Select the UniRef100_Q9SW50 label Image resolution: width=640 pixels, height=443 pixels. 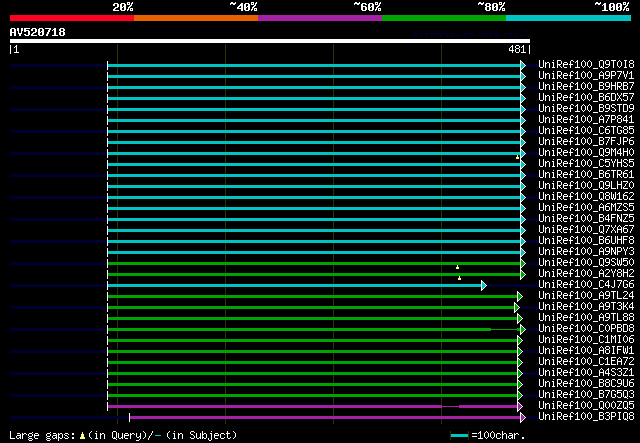[x=586, y=263]
